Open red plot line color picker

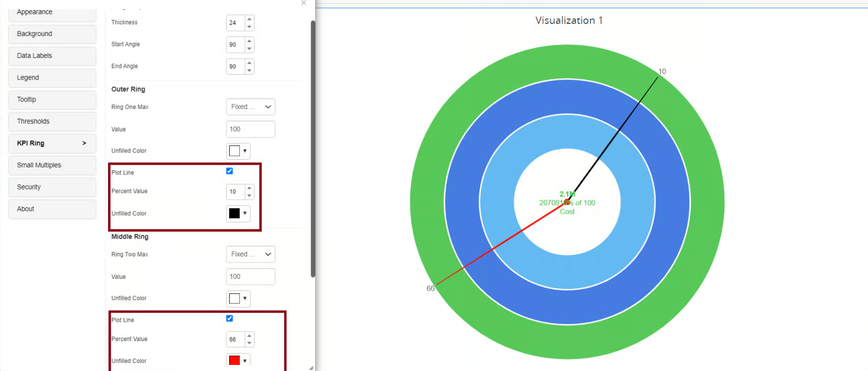238,360
